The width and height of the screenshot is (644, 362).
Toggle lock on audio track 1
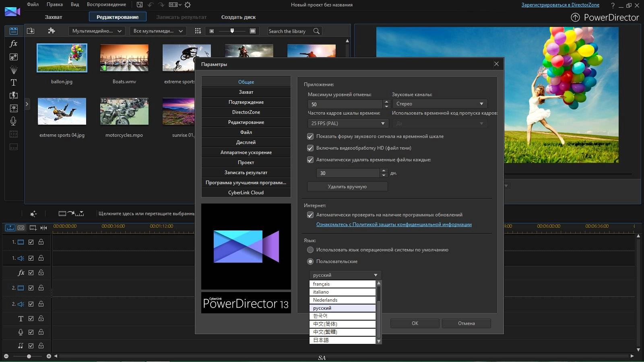[41, 258]
